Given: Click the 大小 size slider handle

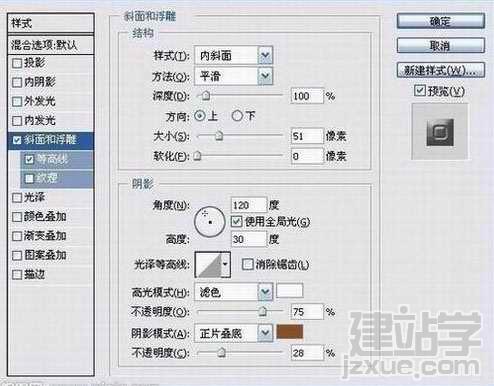Looking at the screenshot, I should click(x=219, y=136).
